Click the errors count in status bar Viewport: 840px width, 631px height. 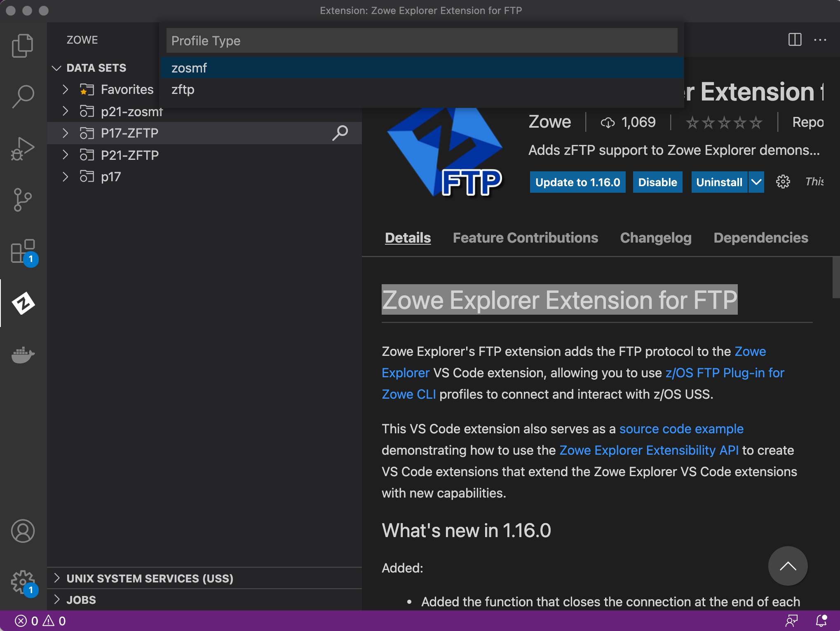click(x=27, y=621)
